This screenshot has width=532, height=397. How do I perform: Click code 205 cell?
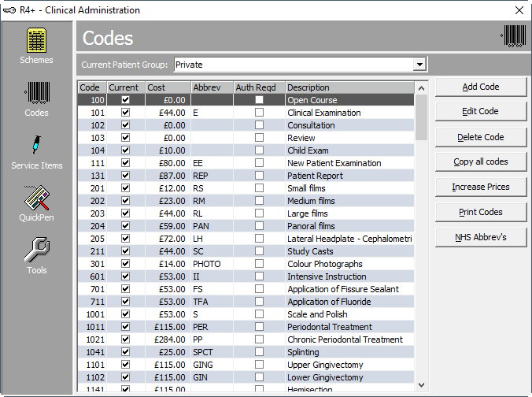tap(92, 239)
